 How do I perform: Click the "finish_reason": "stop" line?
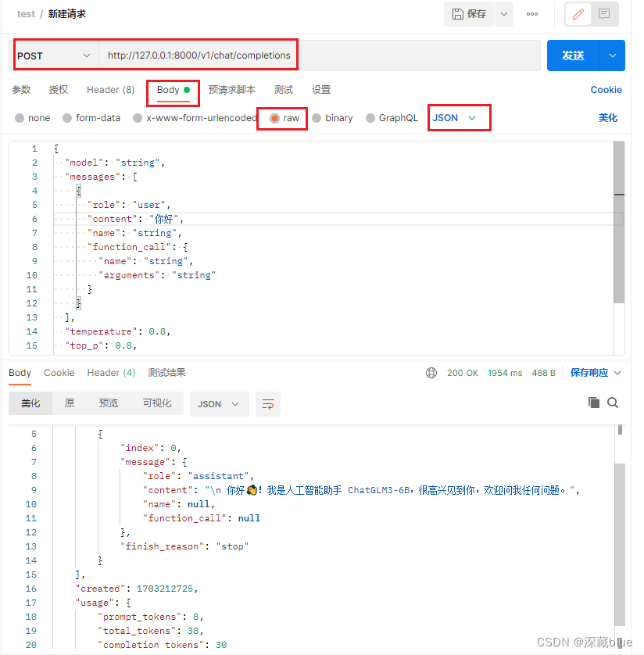tap(184, 546)
